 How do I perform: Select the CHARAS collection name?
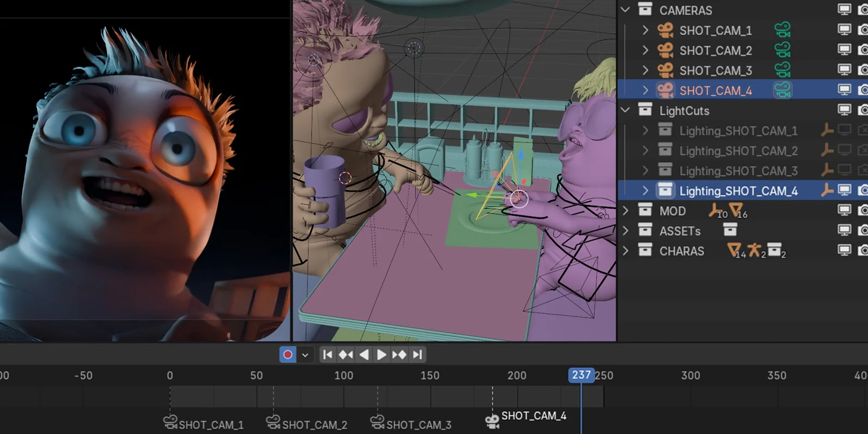point(681,251)
